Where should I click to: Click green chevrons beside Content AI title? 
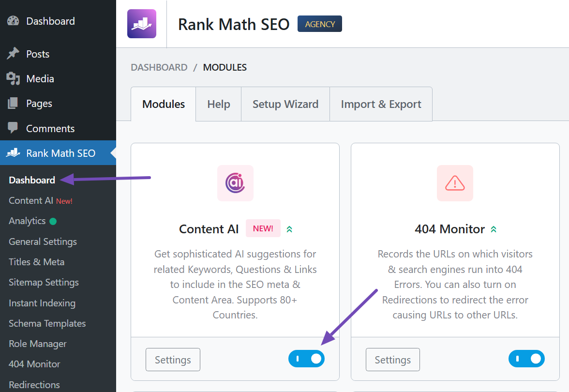pyautogui.click(x=289, y=229)
